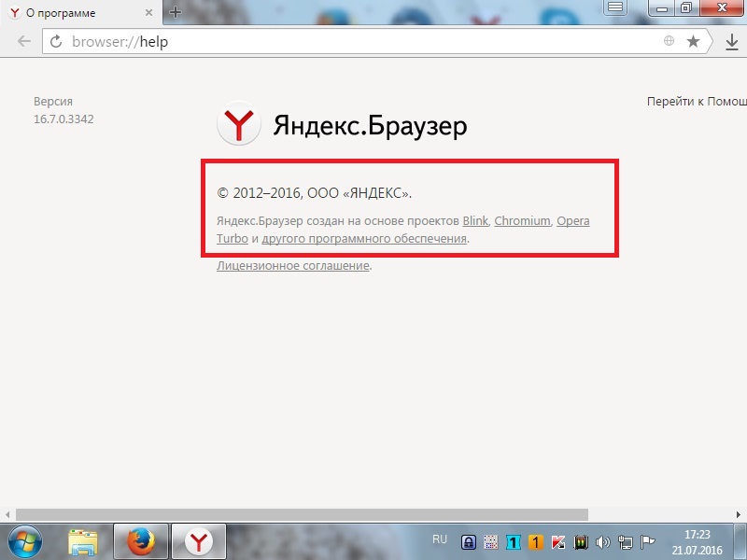
Task: Open the Kaspersky tray icon
Action: pos(558,542)
